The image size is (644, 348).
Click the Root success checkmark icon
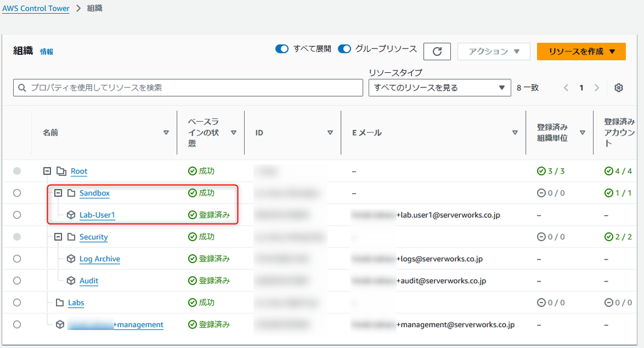click(x=192, y=171)
